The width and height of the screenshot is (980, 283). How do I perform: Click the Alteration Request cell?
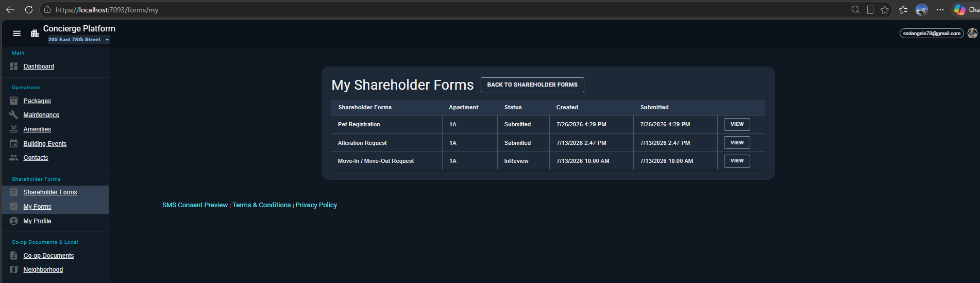(x=387, y=143)
